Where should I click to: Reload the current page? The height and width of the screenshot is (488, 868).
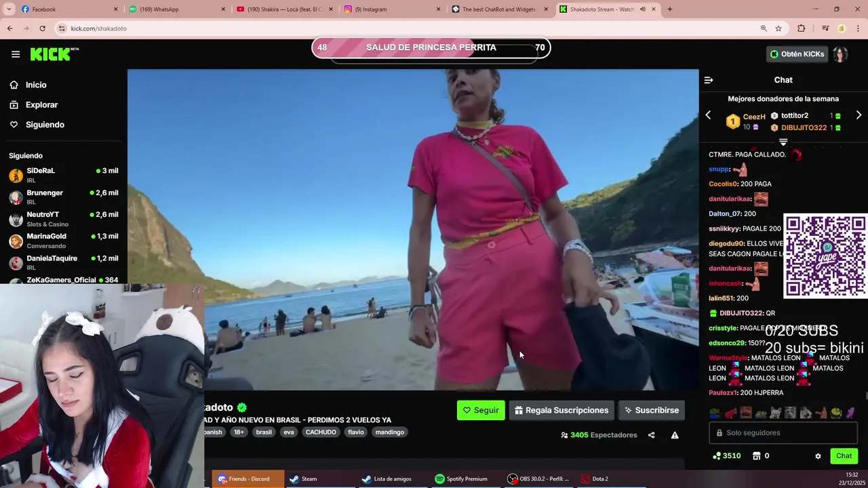(42, 28)
